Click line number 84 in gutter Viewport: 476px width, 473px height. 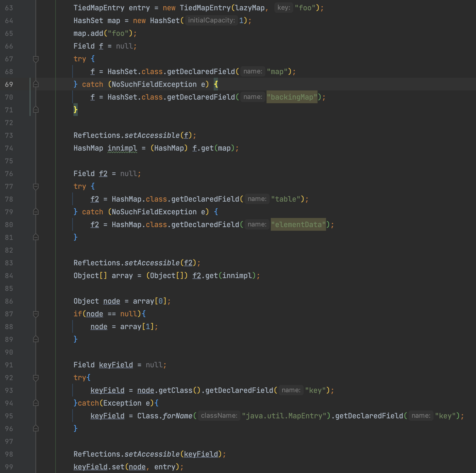9,276
